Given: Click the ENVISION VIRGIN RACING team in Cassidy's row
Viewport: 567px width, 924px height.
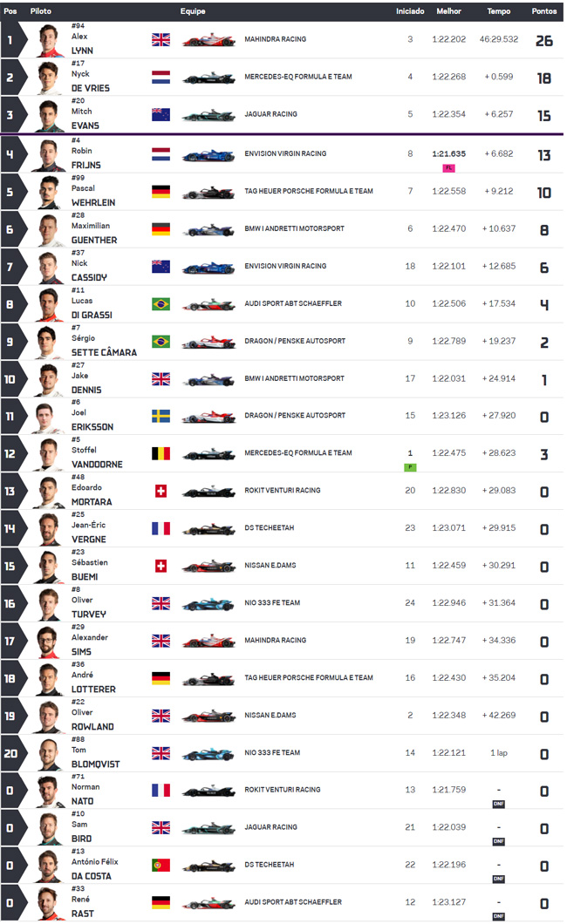Looking at the screenshot, I should click(285, 266).
